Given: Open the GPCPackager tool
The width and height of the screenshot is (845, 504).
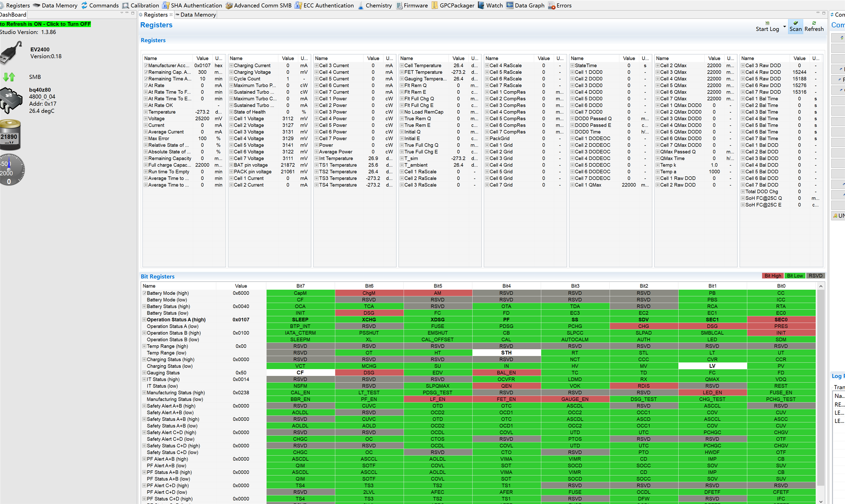Looking at the screenshot, I should 435,5.
